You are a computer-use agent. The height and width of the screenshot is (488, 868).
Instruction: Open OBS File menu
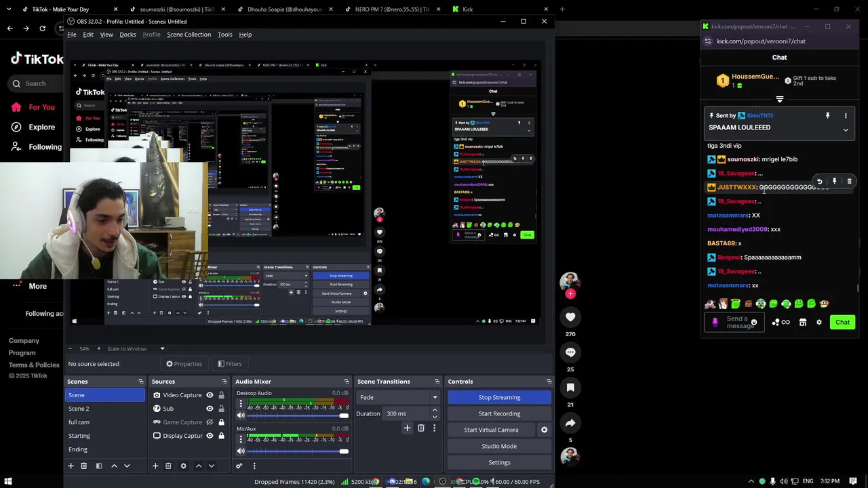[x=72, y=35]
